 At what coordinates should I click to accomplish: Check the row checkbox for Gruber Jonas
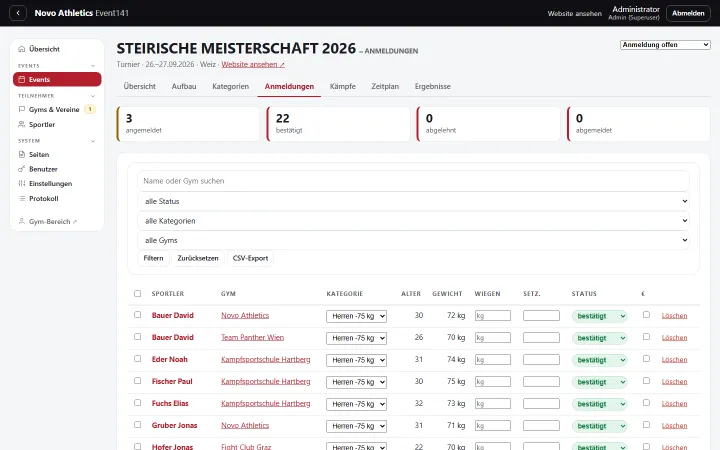coord(137,425)
